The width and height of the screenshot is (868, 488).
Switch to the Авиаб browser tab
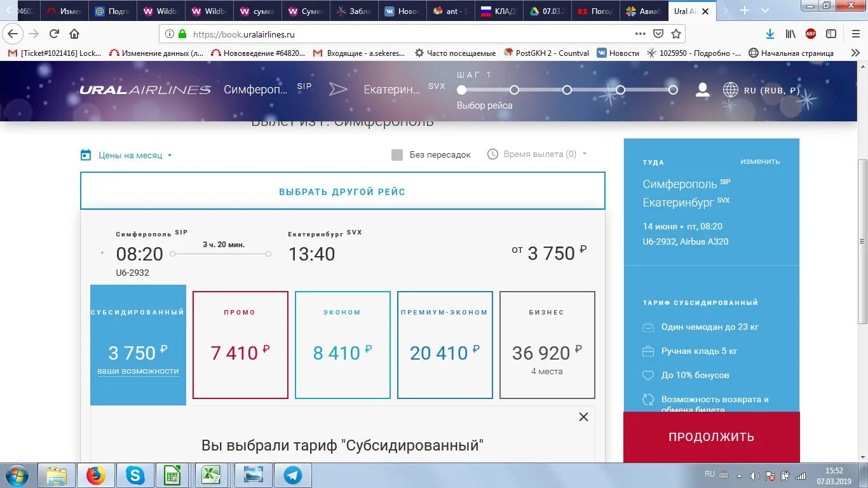(644, 11)
